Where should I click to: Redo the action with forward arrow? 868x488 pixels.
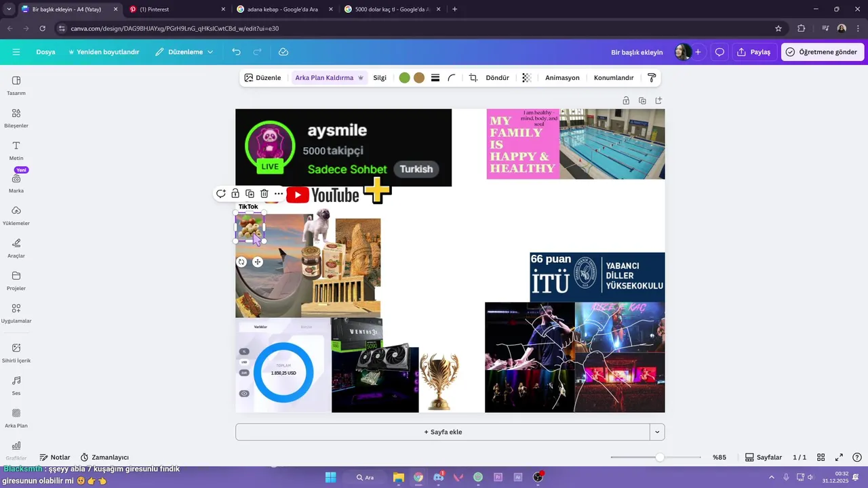point(258,52)
